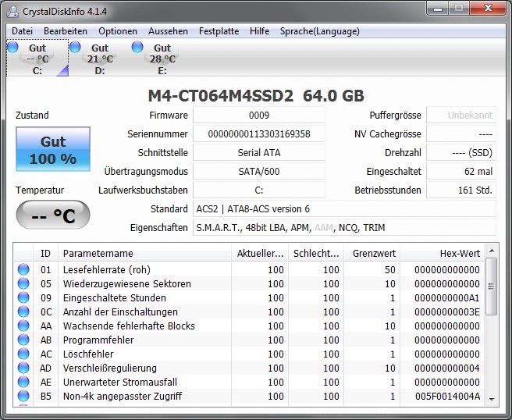Select the Unerwarteter Stromausfall row text
The image size is (512, 420).
[120, 382]
